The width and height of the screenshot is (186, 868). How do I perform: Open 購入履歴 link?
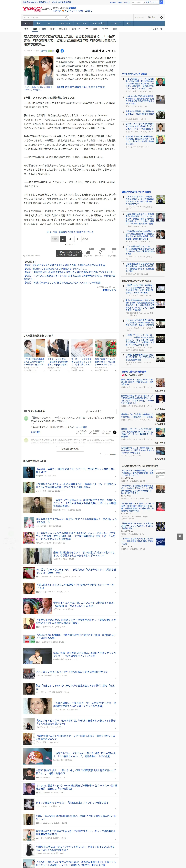[x=152, y=18]
